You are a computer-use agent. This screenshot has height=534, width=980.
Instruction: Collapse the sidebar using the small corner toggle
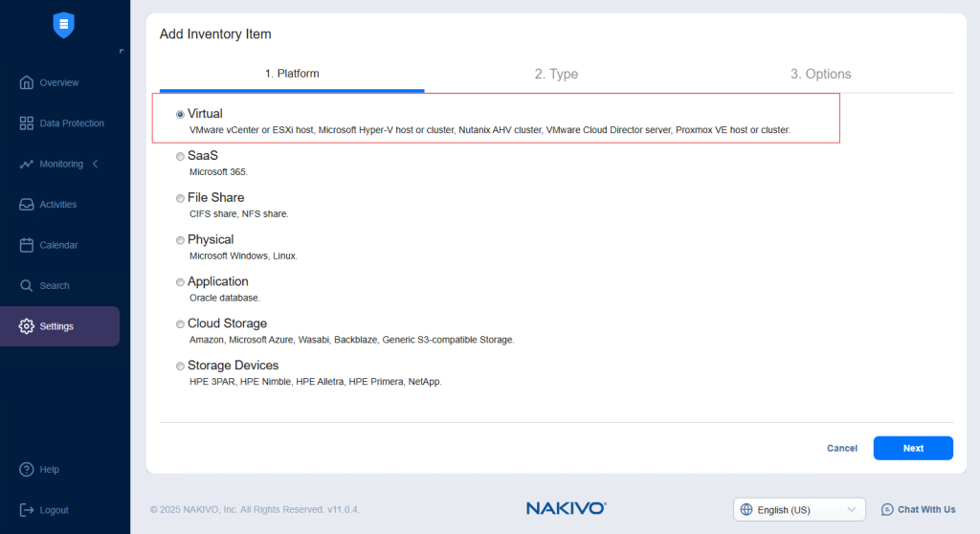[x=122, y=52]
